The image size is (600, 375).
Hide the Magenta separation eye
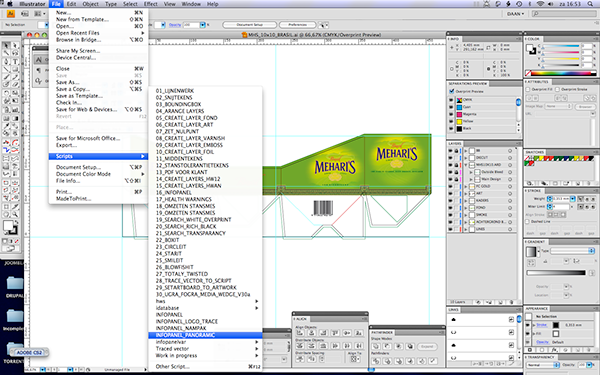[451, 114]
